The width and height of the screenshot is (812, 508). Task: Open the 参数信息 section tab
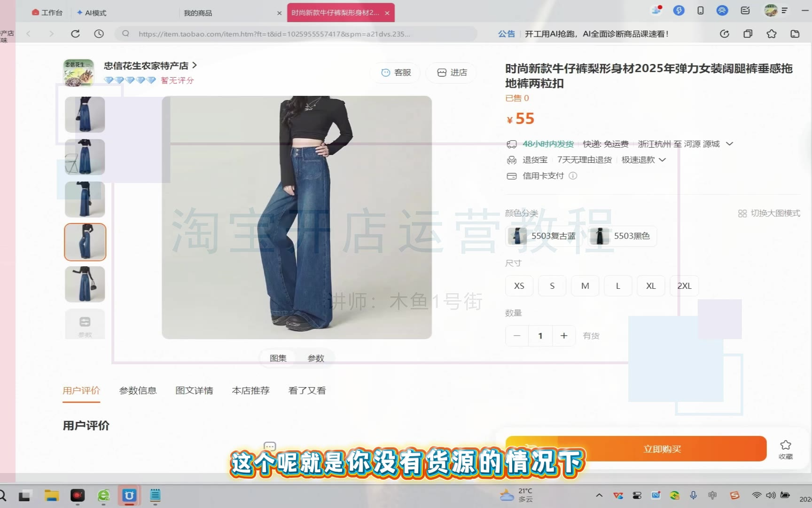tap(138, 390)
